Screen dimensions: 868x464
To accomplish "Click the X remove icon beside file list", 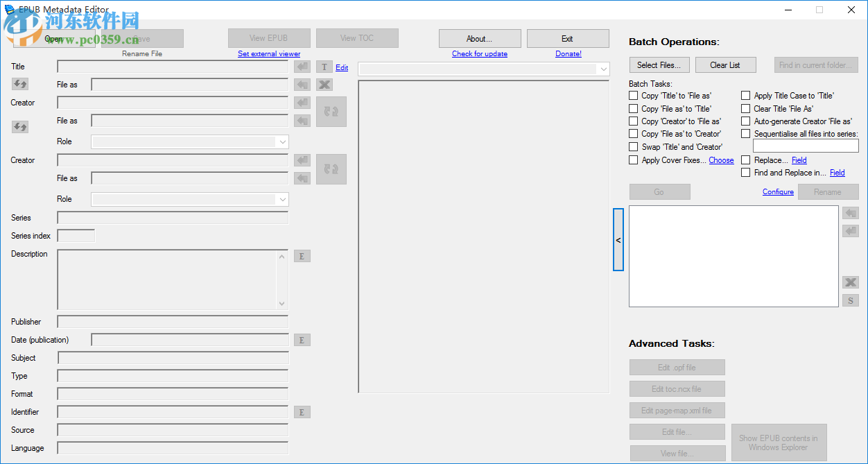I will pyautogui.click(x=850, y=282).
